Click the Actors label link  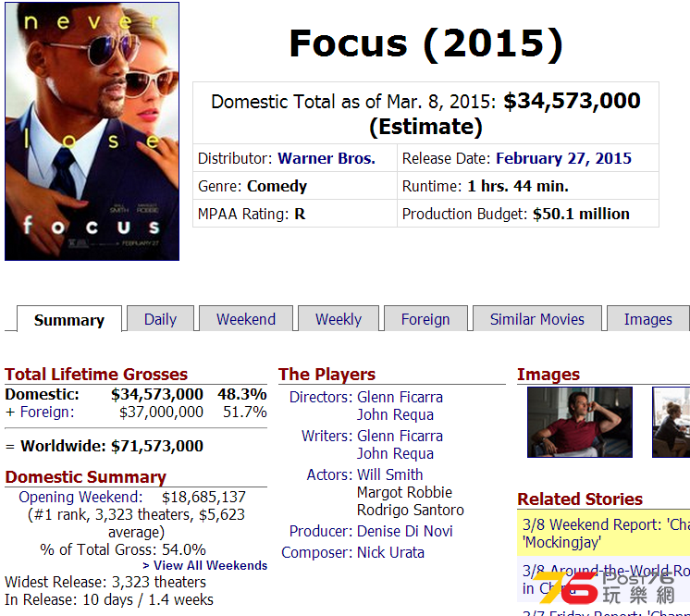329,474
